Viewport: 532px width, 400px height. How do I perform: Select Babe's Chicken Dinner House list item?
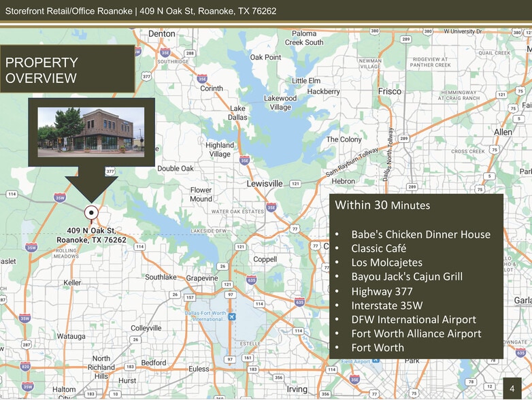point(420,234)
